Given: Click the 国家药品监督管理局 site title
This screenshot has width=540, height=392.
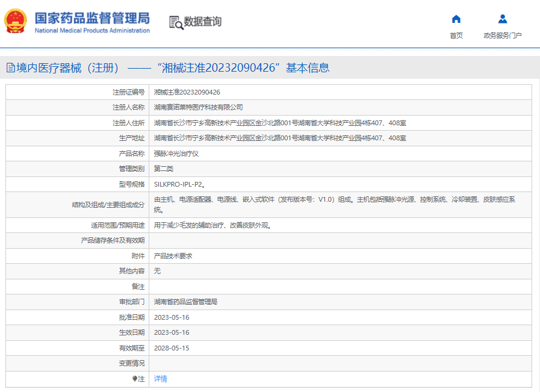Looking at the screenshot, I should [x=92, y=18].
